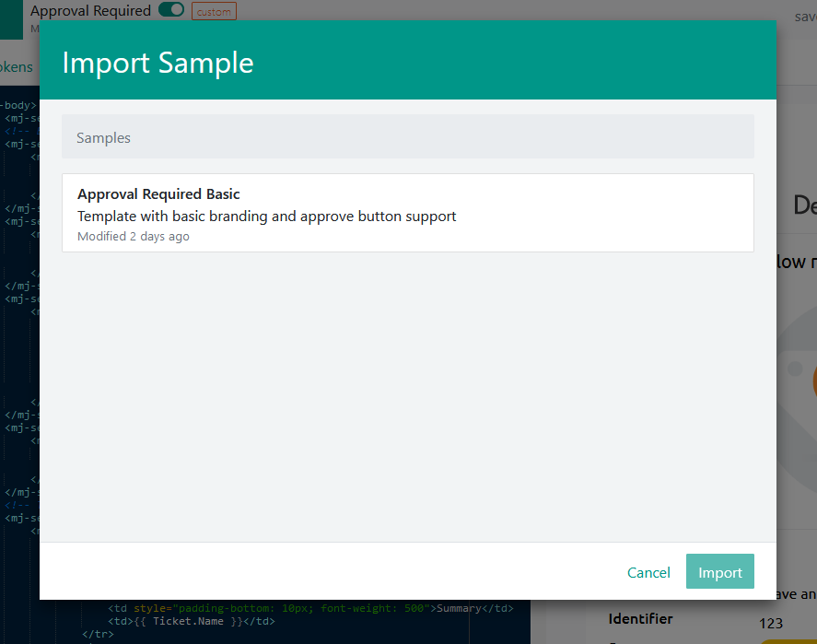This screenshot has height=644, width=817.
Task: Toggle the Approval Required switch
Action: [x=171, y=9]
